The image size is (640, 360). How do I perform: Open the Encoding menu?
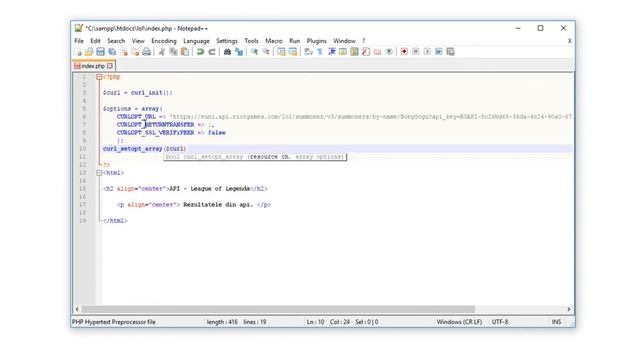164,41
